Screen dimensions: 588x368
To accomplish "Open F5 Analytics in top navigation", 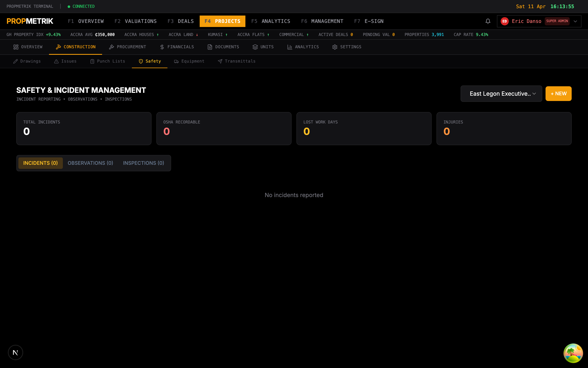I will [x=271, y=21].
